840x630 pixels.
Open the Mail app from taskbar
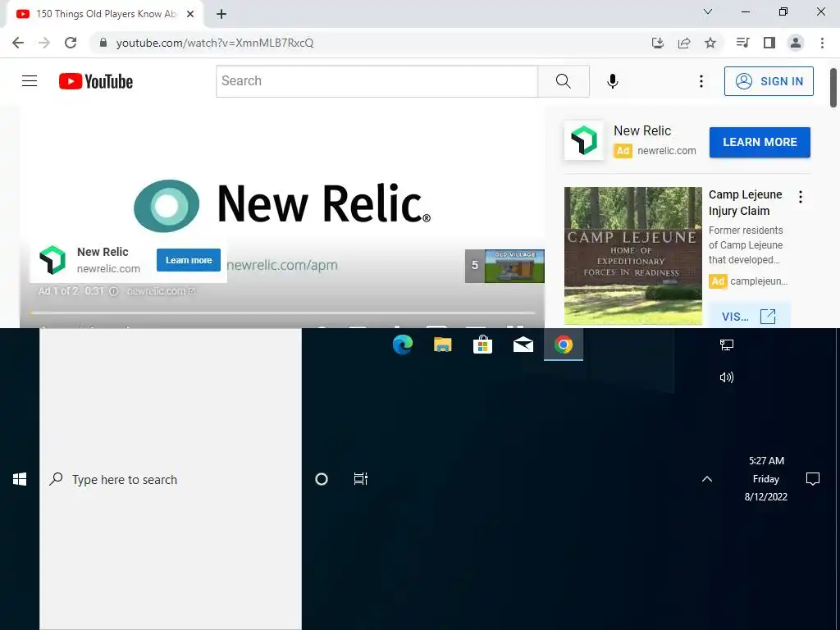[523, 345]
